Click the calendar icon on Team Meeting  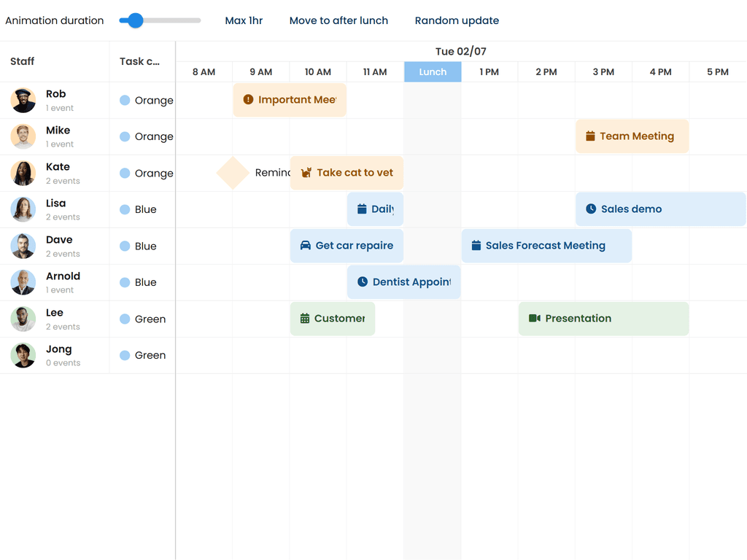590,136
